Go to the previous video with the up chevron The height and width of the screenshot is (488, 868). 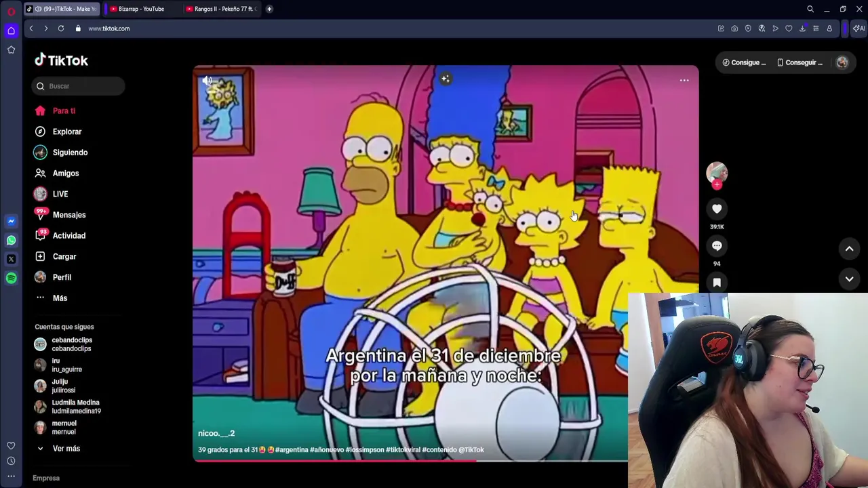849,249
